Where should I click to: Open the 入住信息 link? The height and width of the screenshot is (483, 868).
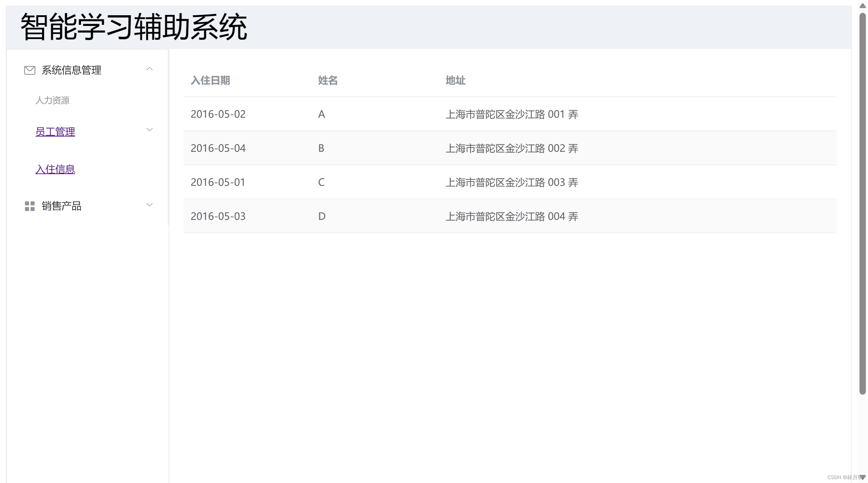pos(55,169)
